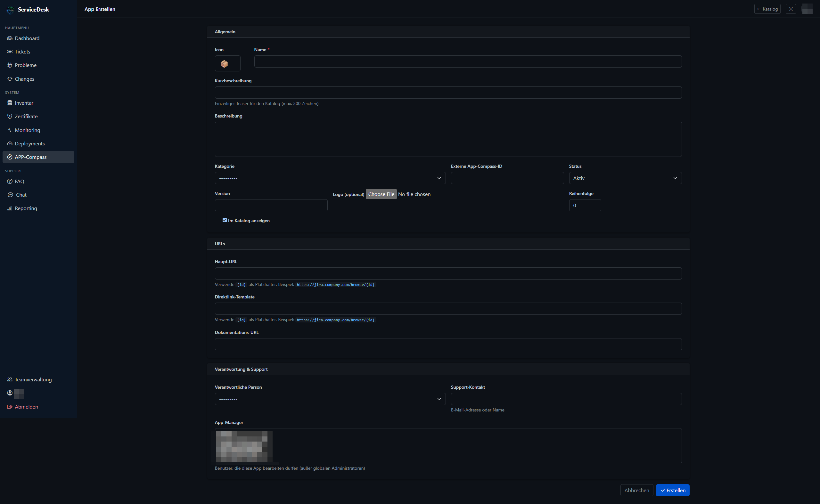Open Dashboard in the main menu

38,38
